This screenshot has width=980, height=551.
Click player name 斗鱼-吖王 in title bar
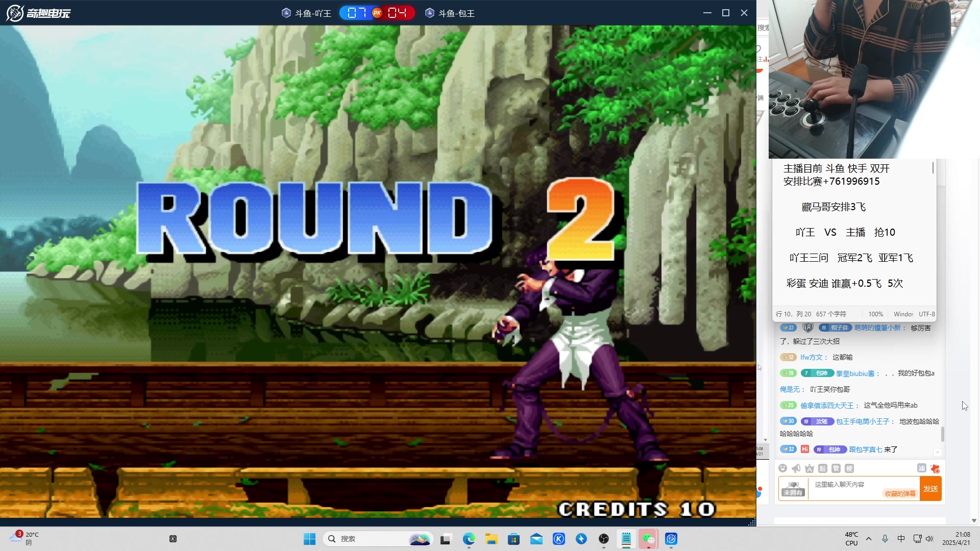point(313,13)
